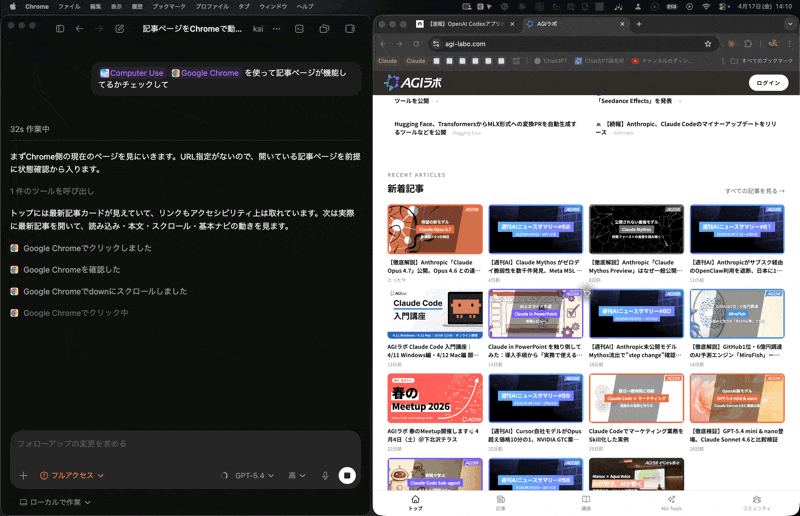Image resolution: width=800 pixels, height=516 pixels.
Task: Open the フルアクセス permissions dropdown
Action: click(x=72, y=476)
